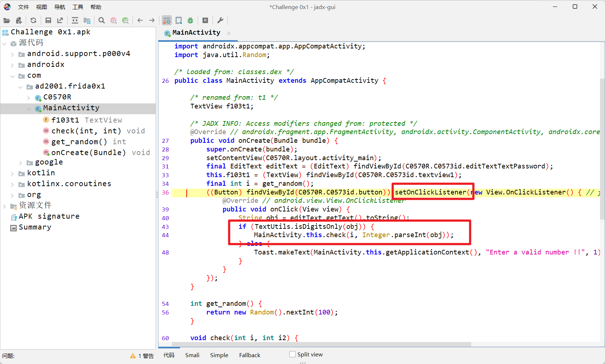Expand the google package
605x364 pixels.
[x=21, y=163]
